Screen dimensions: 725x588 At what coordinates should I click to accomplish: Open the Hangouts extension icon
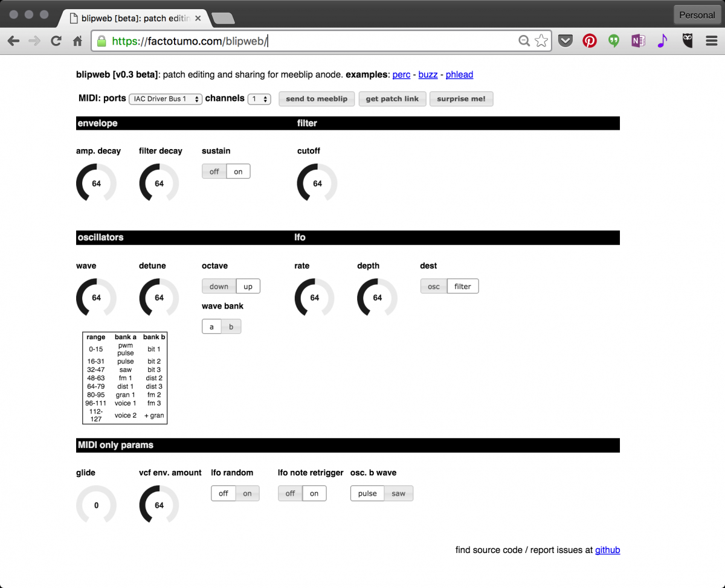614,41
